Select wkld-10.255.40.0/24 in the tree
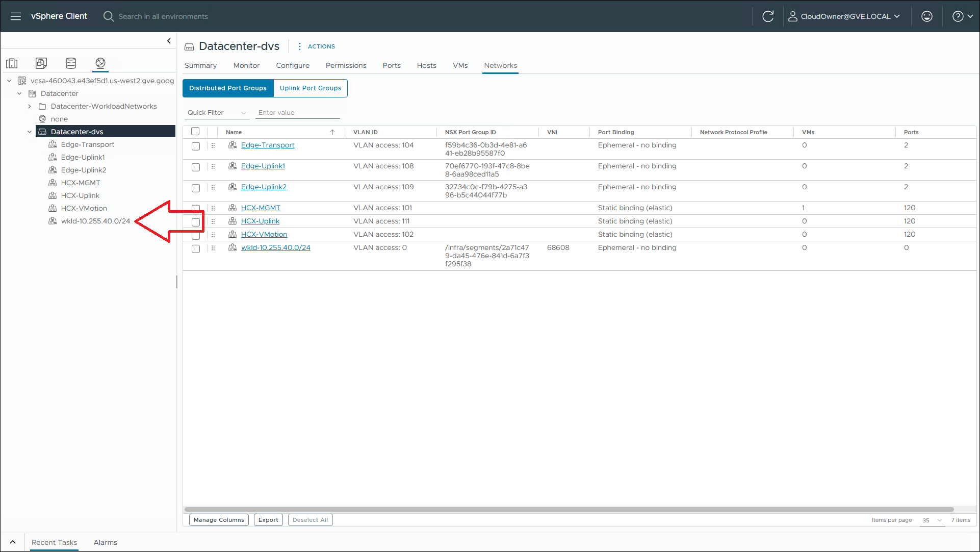Viewport: 980px width, 552px height. tap(95, 221)
